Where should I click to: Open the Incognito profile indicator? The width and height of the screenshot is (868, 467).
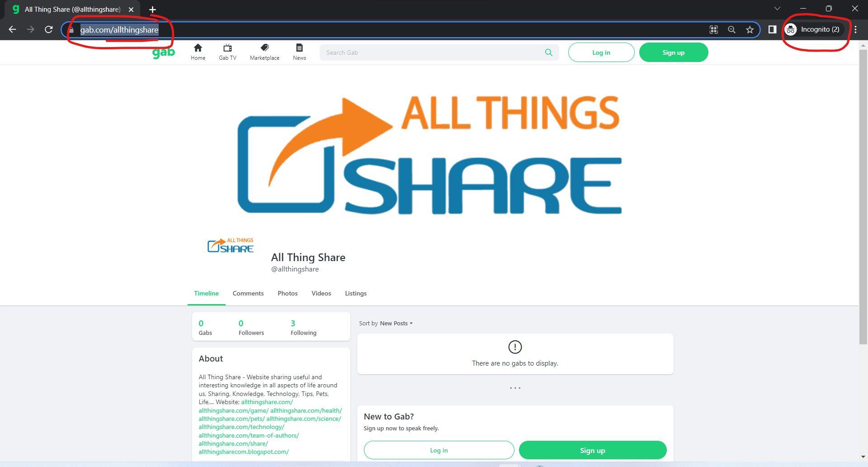814,29
